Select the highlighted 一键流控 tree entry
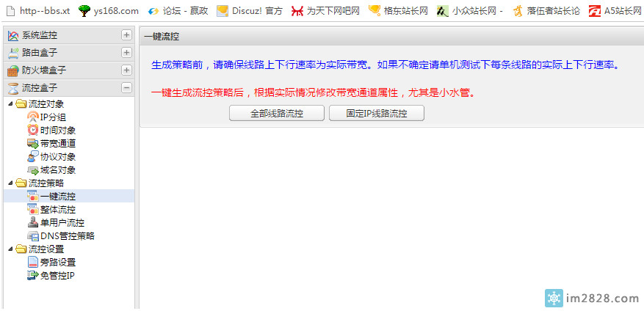Image resolution: width=644 pixels, height=311 pixels. point(69,196)
